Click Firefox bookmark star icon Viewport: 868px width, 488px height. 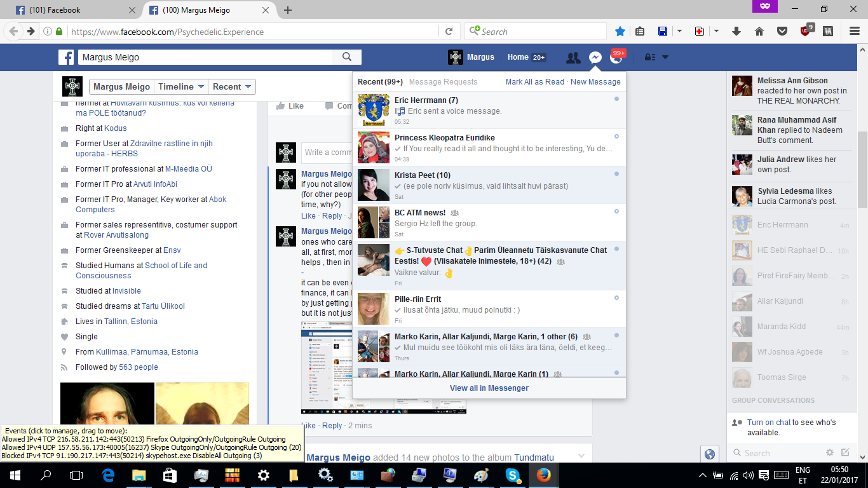click(620, 31)
